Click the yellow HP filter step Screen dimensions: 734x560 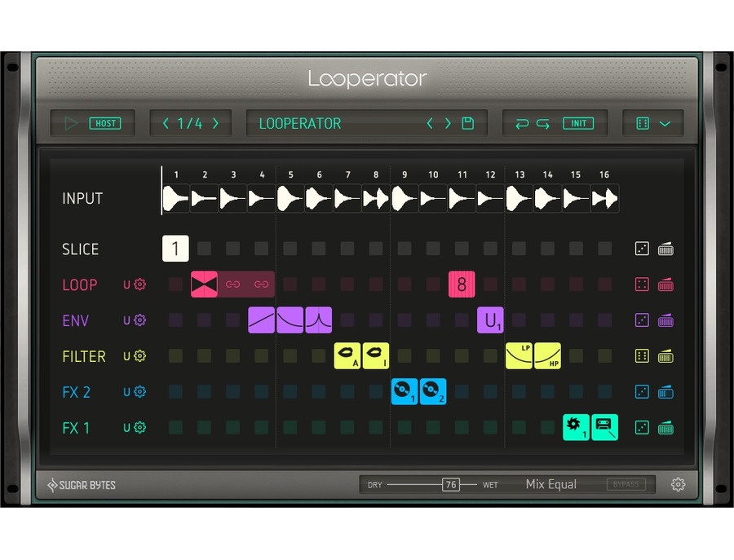pos(547,356)
